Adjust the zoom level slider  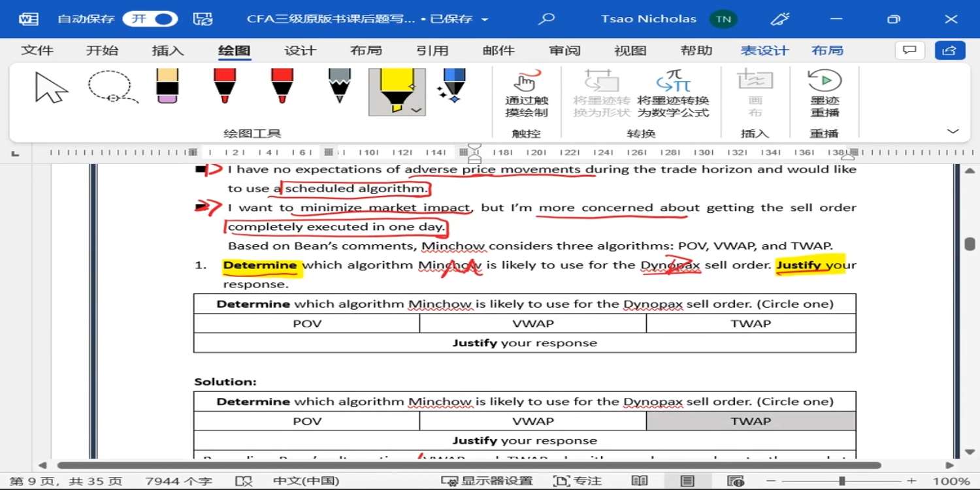(842, 482)
